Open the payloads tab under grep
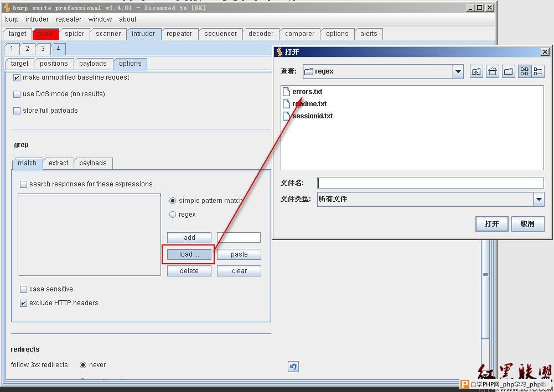The image size is (554, 392). point(93,163)
